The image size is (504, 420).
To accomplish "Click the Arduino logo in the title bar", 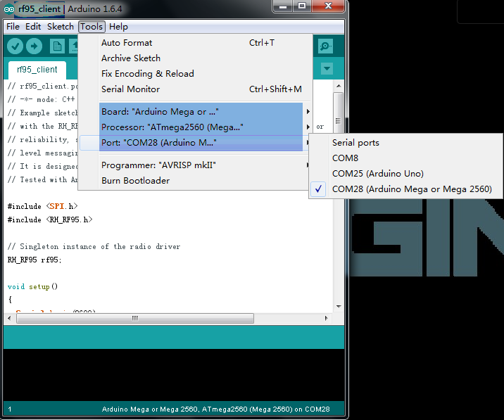I will click(9, 9).
